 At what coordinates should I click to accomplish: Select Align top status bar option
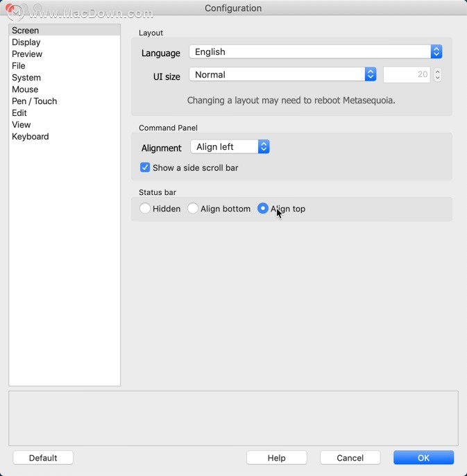pos(263,209)
